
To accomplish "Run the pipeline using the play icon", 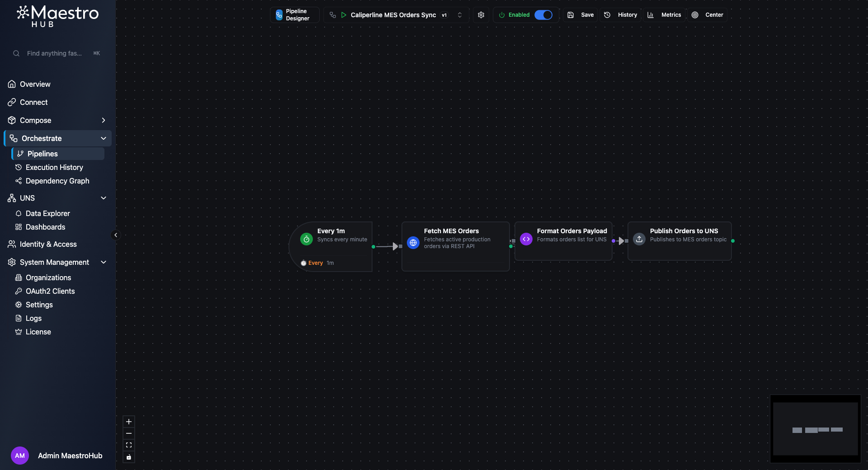I will (344, 15).
